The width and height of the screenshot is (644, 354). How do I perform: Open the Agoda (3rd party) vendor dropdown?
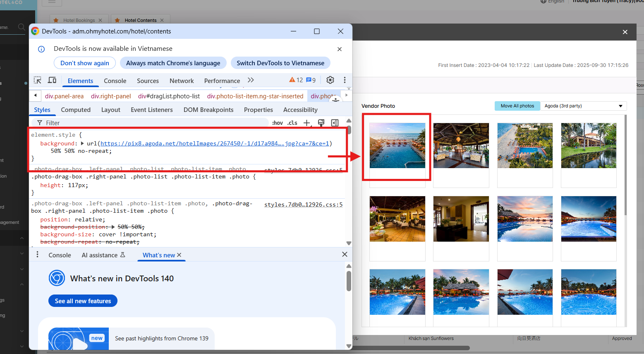(583, 106)
